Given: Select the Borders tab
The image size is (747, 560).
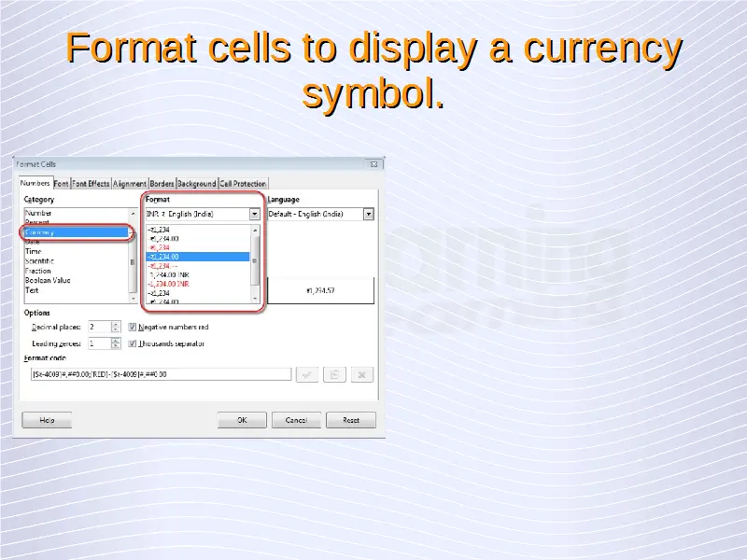Looking at the screenshot, I should click(162, 184).
